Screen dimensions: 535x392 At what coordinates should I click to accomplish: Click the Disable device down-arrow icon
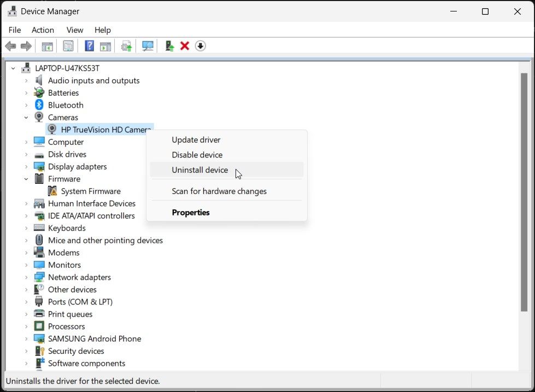pos(201,46)
